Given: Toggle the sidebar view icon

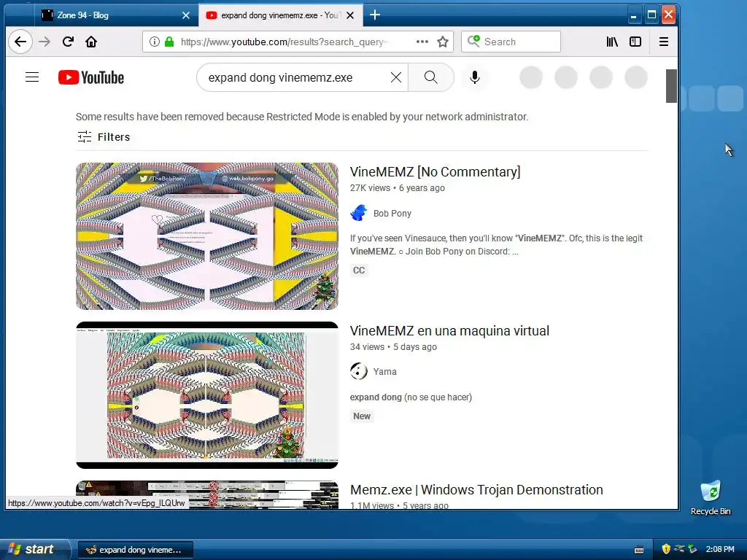Looking at the screenshot, I should click(635, 42).
